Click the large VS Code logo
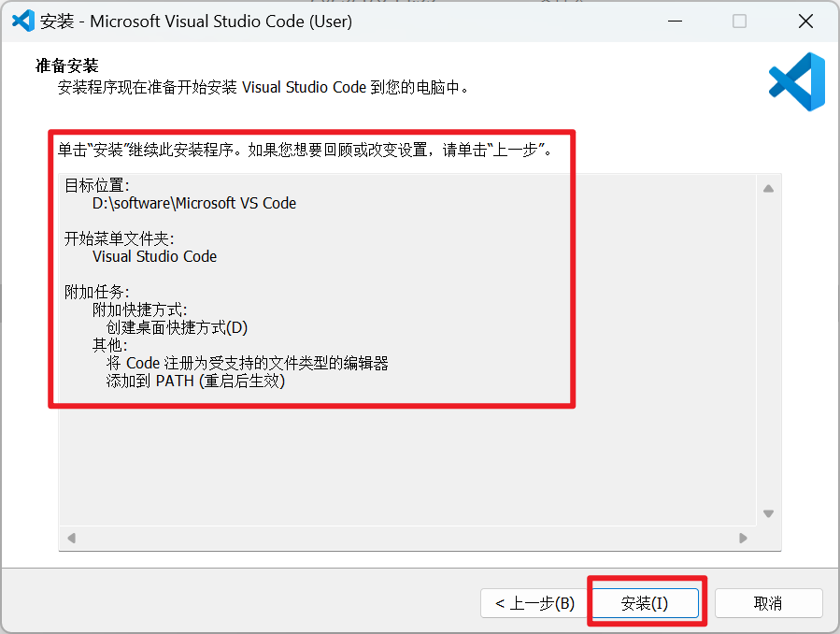 (x=797, y=81)
